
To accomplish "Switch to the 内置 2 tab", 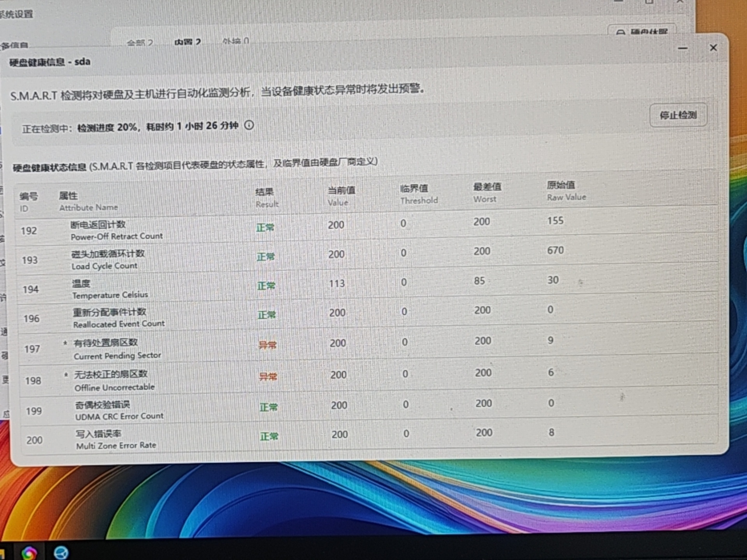I will coord(187,42).
